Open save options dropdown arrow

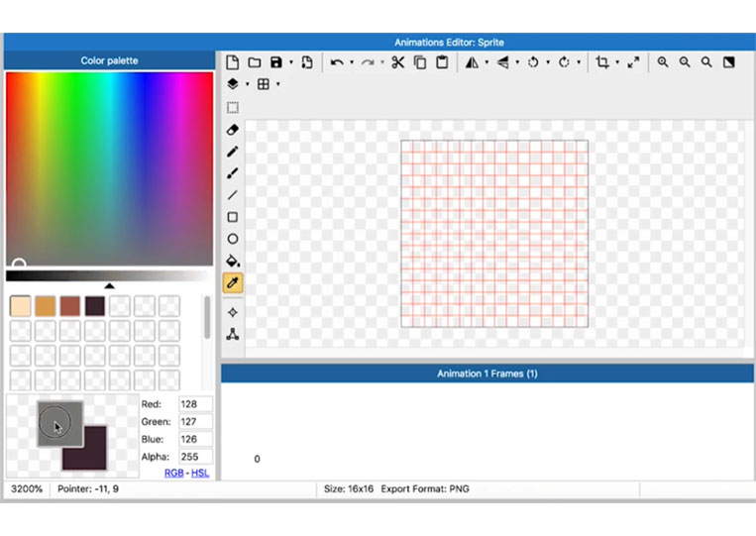pos(290,62)
